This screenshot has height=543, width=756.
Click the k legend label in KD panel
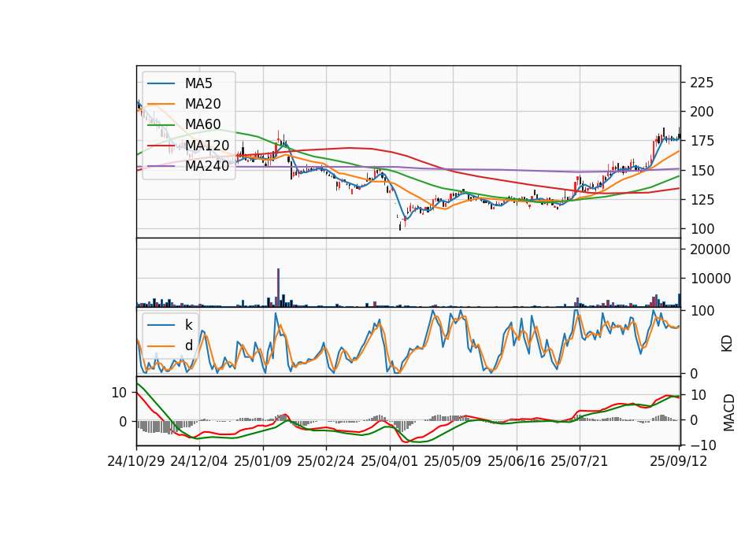(188, 325)
